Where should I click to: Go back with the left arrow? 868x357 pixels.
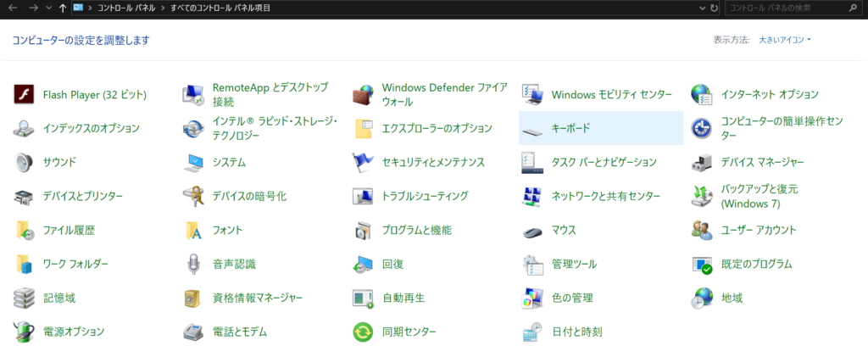(x=13, y=8)
